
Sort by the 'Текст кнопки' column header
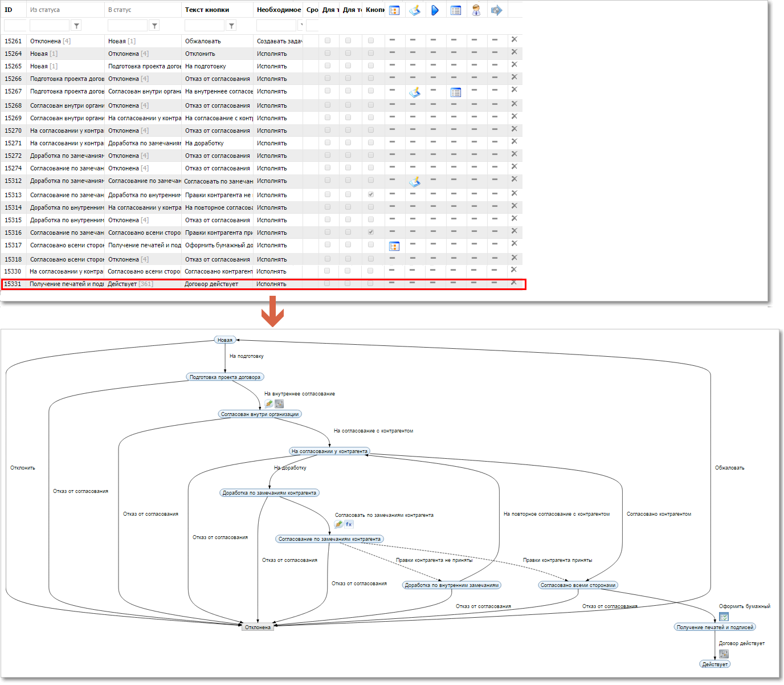[207, 10]
